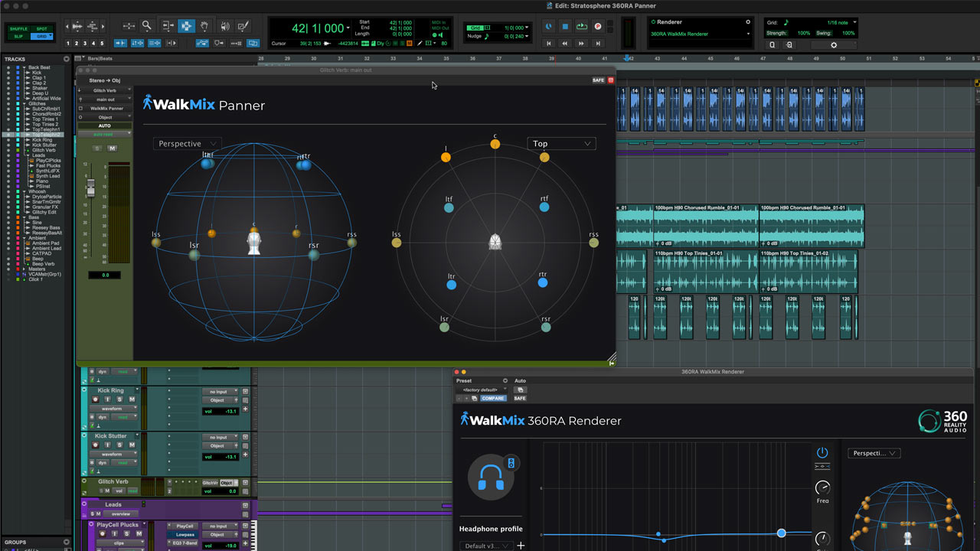Image resolution: width=980 pixels, height=551 pixels.
Task: Solo the Kick Ring track
Action: [x=119, y=399]
